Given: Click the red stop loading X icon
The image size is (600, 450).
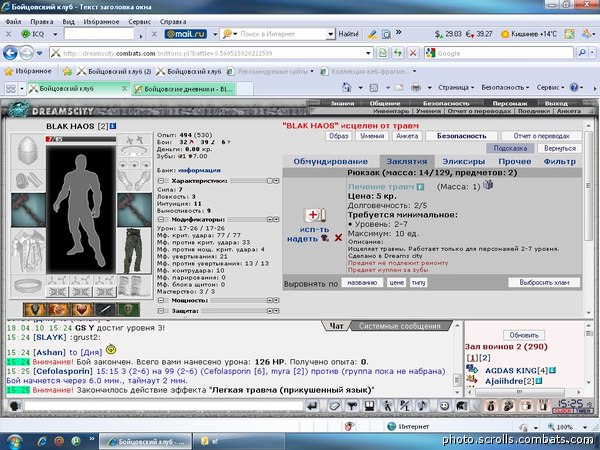Looking at the screenshot, I should [412, 53].
